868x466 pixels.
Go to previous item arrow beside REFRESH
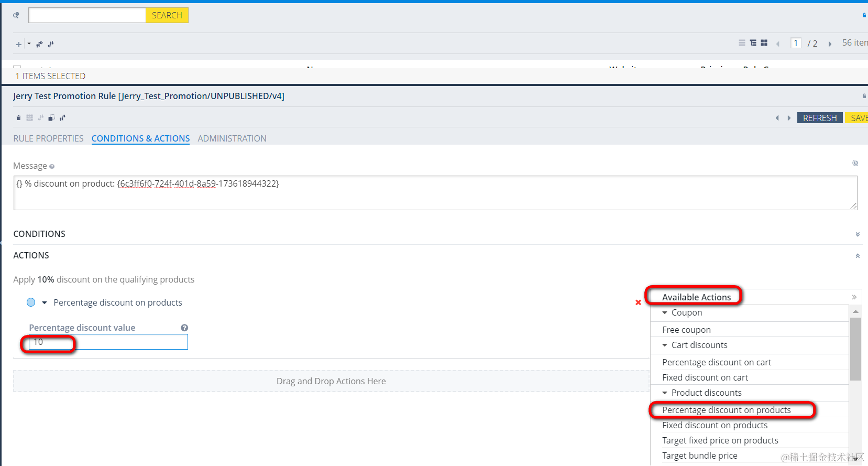(x=777, y=118)
